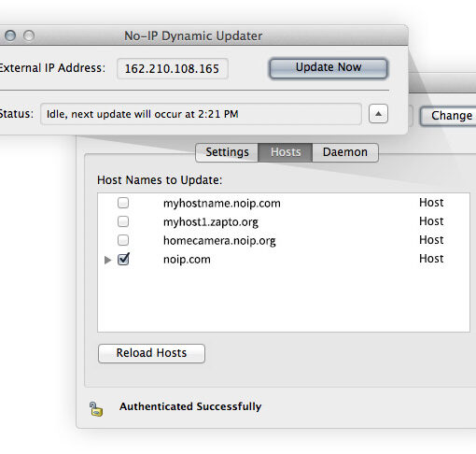Click the padlock authentication icon

tap(96, 409)
